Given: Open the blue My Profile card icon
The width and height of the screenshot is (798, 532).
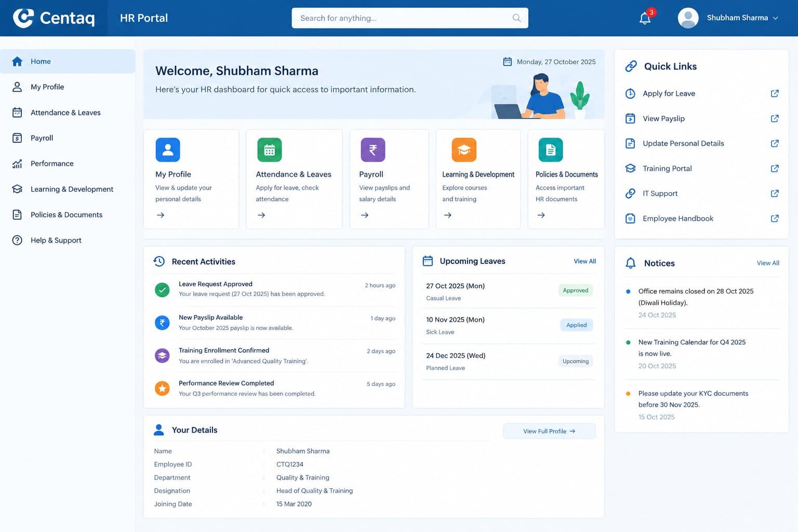Looking at the screenshot, I should 168,150.
